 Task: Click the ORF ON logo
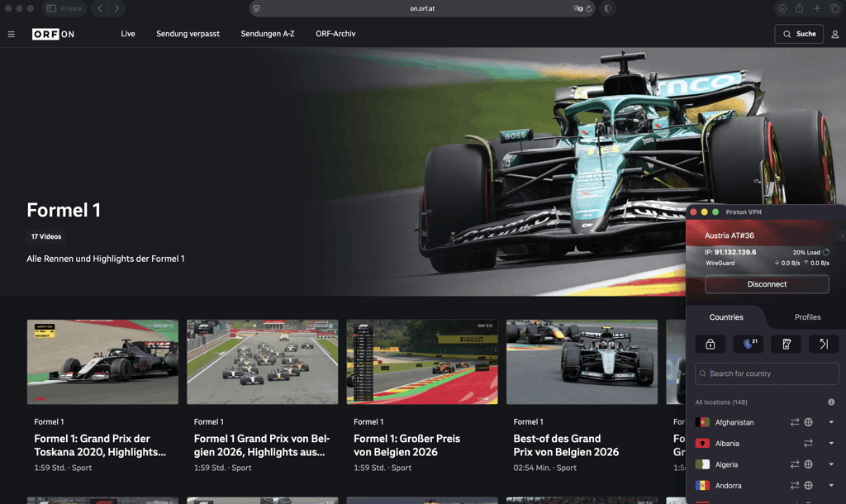click(x=53, y=34)
